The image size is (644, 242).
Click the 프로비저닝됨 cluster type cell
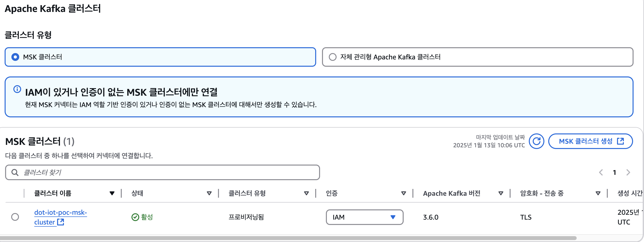click(x=246, y=217)
